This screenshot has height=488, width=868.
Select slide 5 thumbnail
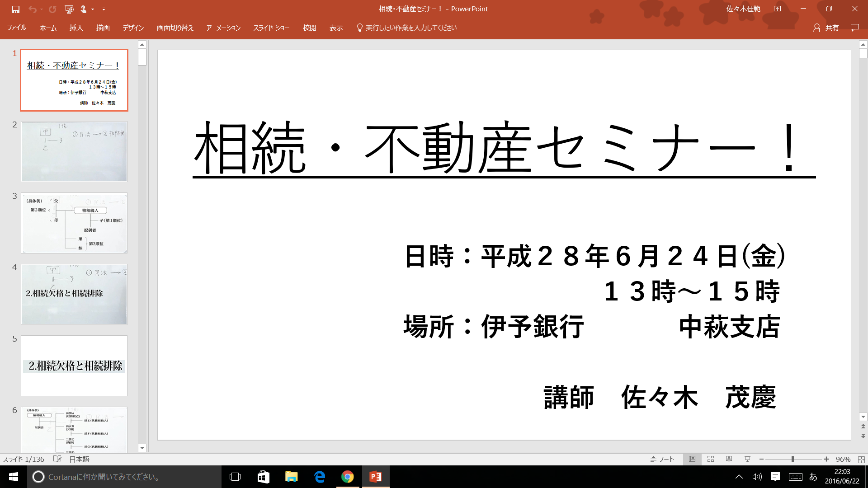pos(74,366)
